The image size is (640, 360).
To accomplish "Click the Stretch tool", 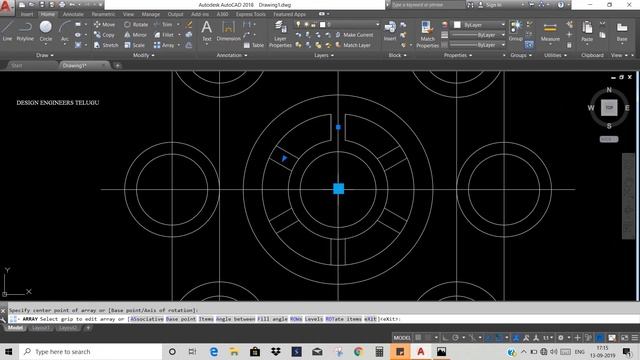I will 106,45.
